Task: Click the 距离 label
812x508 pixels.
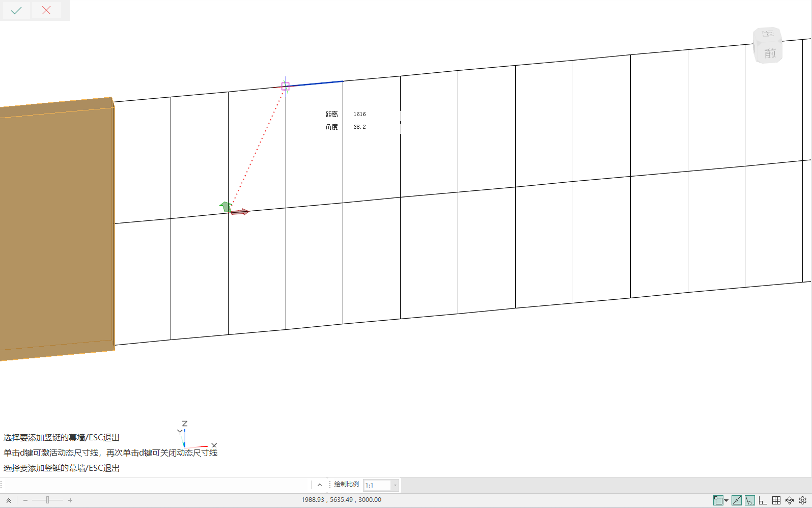Action: pos(332,115)
